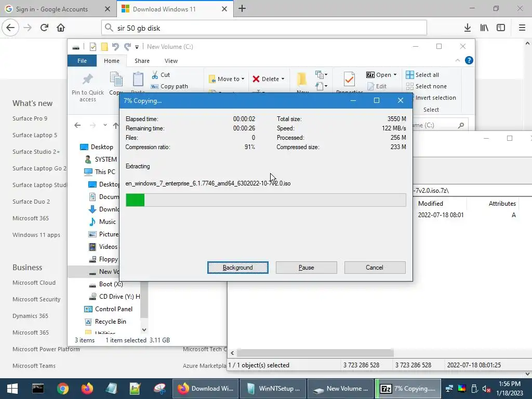
Task: Open Customize Quick Access Toolbar dropdown
Action: point(137,47)
